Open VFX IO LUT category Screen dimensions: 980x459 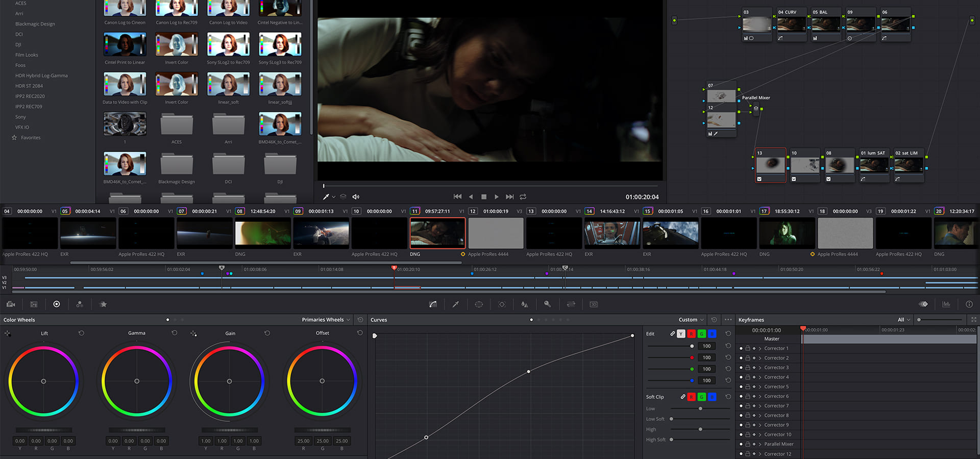click(x=22, y=127)
